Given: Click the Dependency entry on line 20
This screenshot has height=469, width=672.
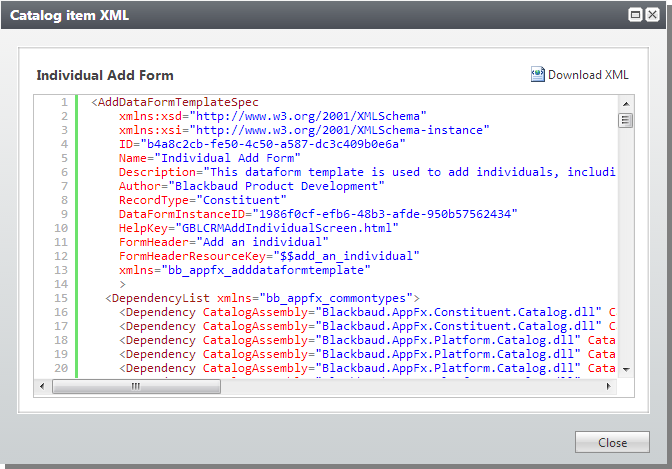Looking at the screenshot, I should [367, 368].
